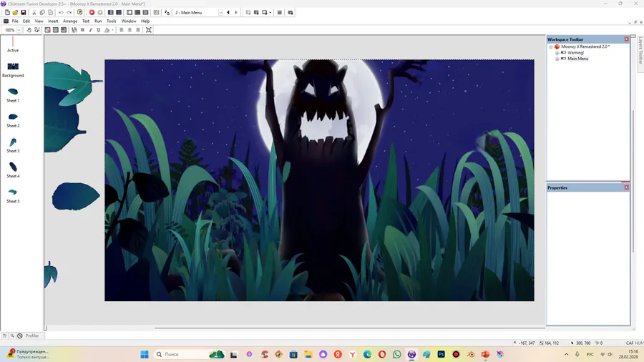Expand the Main Menu frame node
This screenshot has width=644, height=362.
pos(557,59)
